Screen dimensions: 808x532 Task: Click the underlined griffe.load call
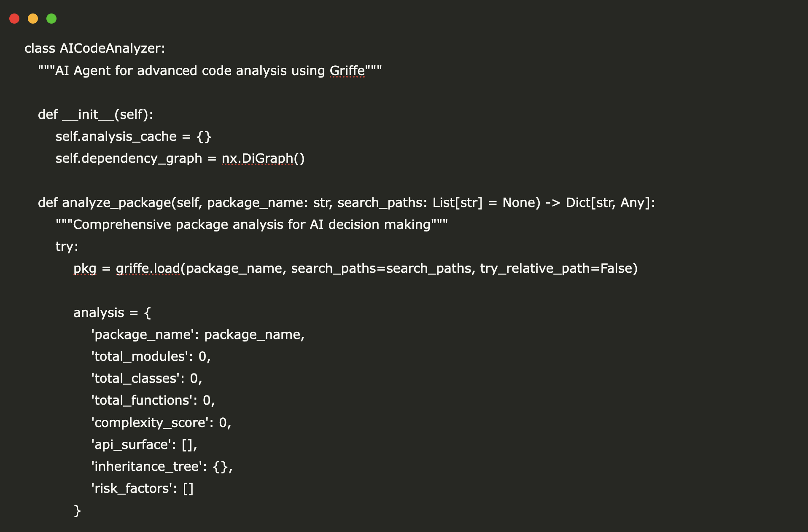click(x=148, y=269)
